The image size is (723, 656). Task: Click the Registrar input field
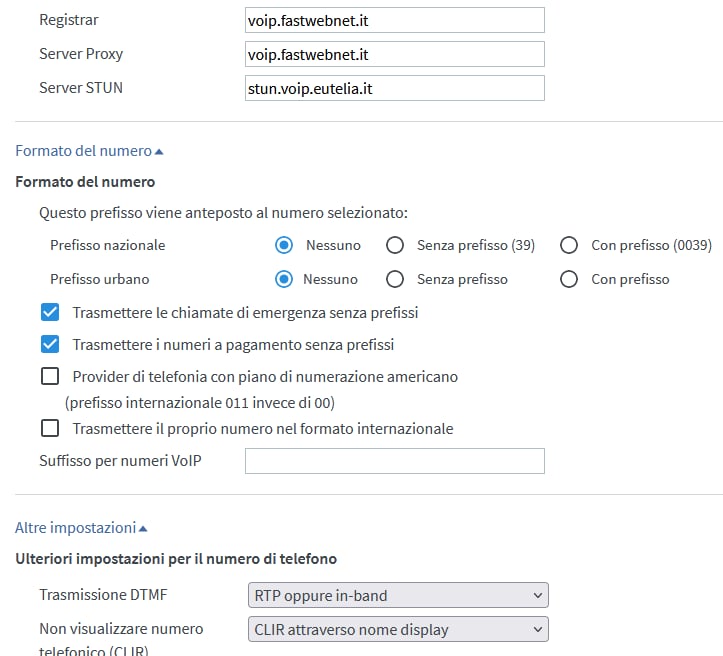click(395, 20)
